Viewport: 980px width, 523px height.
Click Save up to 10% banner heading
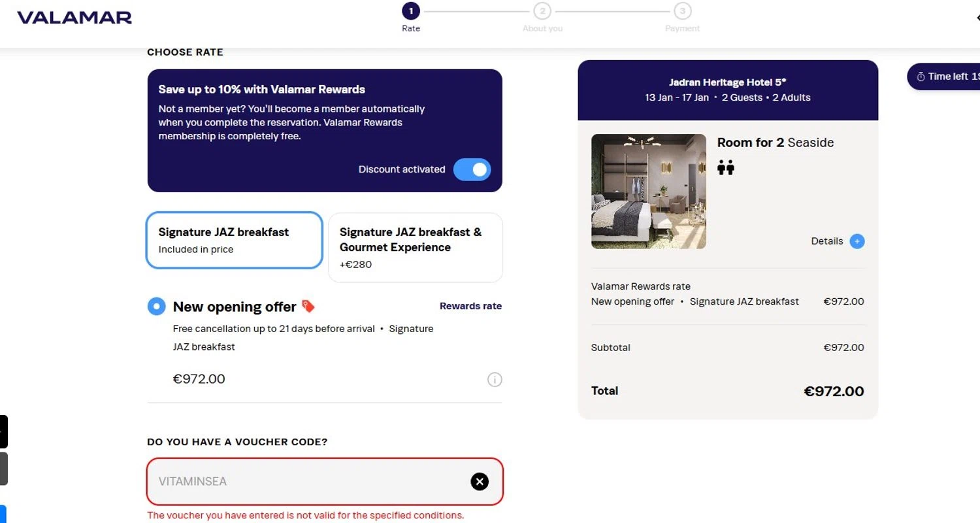262,90
